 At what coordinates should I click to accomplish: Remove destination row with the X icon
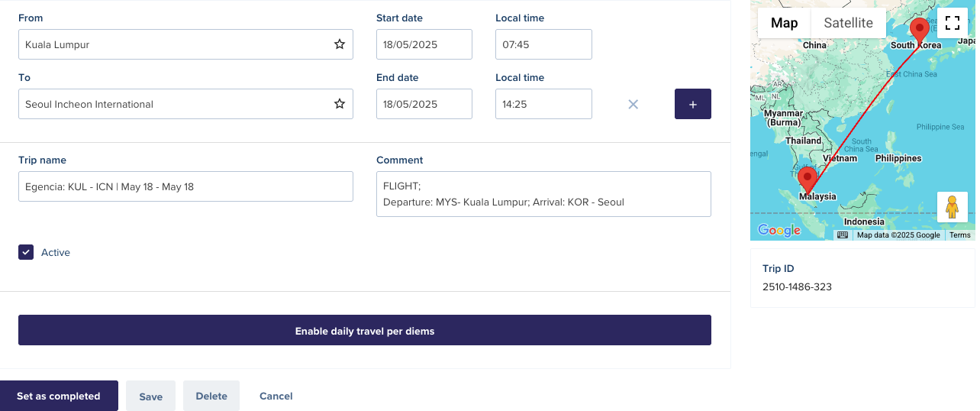[633, 104]
